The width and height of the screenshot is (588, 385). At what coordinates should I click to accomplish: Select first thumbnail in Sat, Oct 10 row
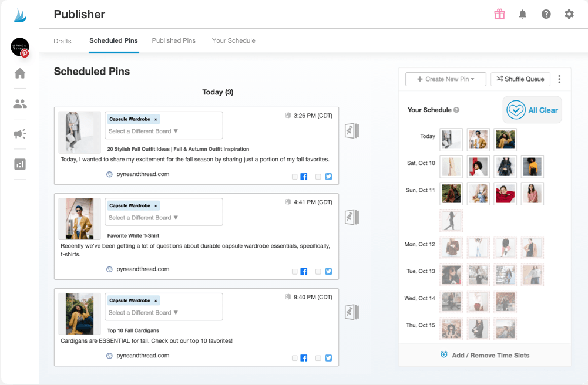tap(451, 167)
